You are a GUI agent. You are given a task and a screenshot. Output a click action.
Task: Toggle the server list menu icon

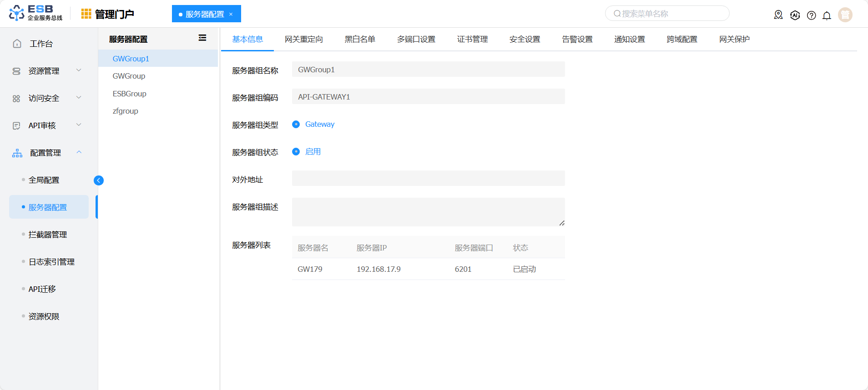[x=202, y=38]
